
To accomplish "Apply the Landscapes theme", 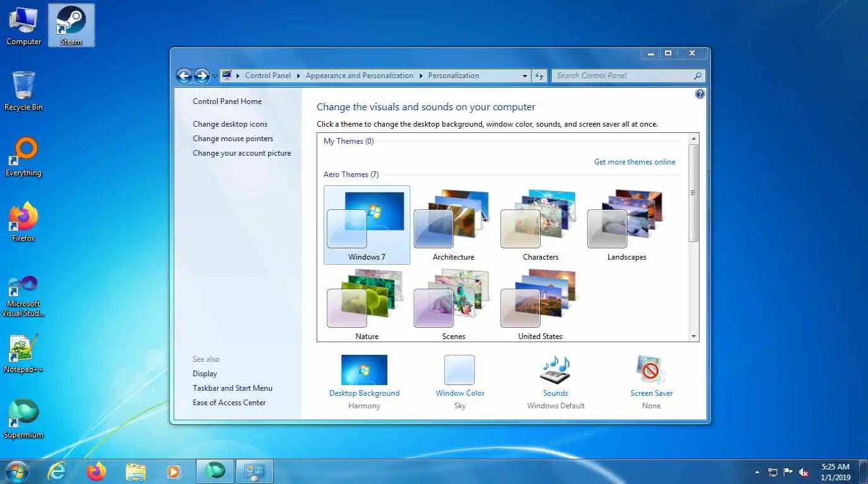I will (627, 225).
